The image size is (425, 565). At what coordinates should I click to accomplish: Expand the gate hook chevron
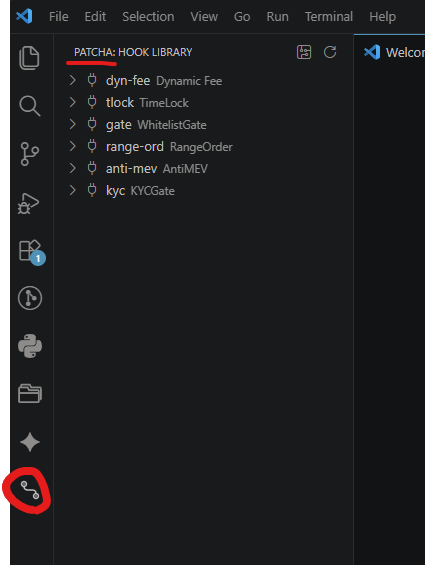click(x=72, y=124)
